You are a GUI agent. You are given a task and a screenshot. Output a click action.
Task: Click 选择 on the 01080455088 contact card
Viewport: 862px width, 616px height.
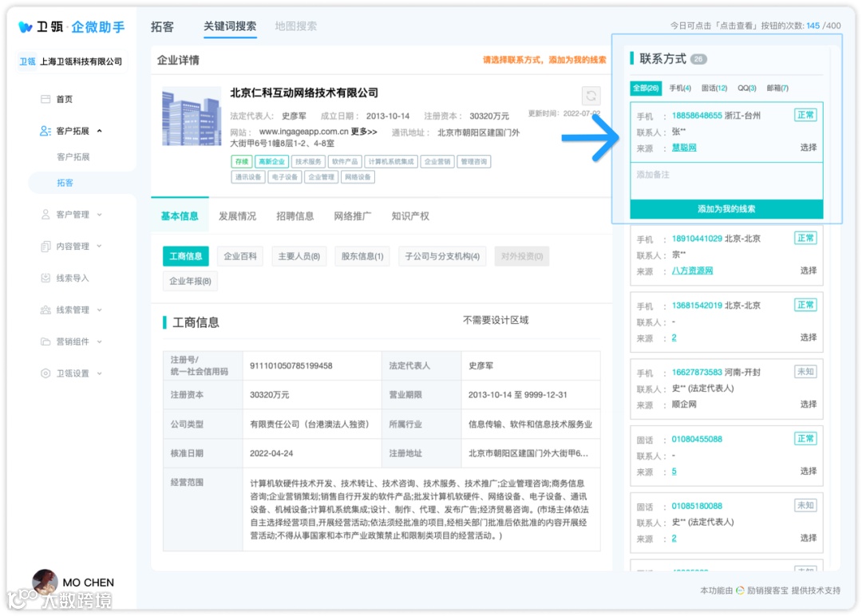[x=808, y=472]
